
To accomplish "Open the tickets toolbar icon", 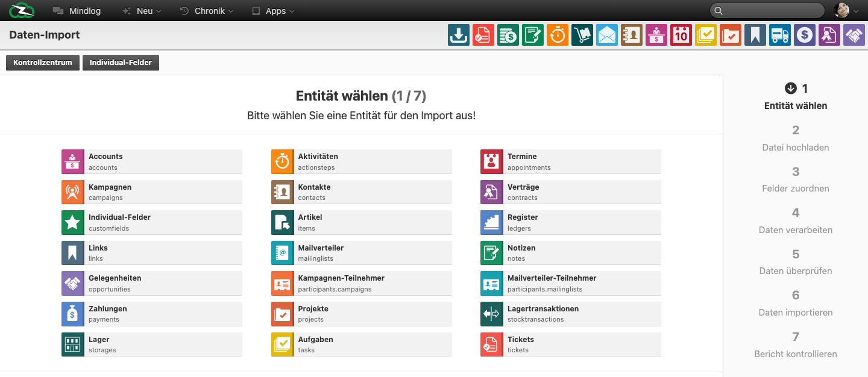I will pyautogui.click(x=483, y=35).
